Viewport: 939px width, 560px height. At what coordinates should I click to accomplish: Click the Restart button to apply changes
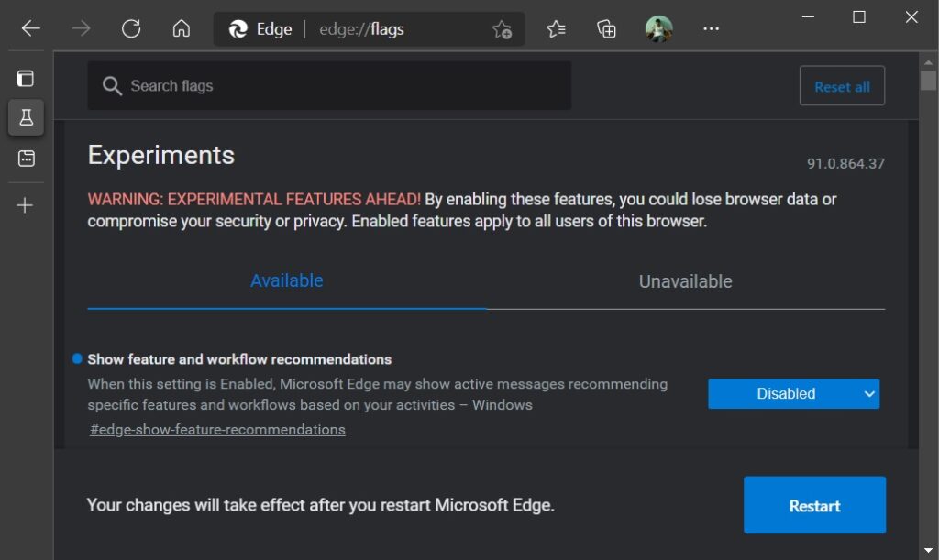click(813, 505)
